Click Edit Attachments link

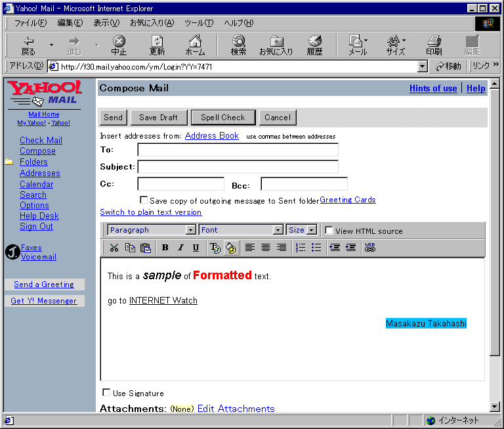236,409
